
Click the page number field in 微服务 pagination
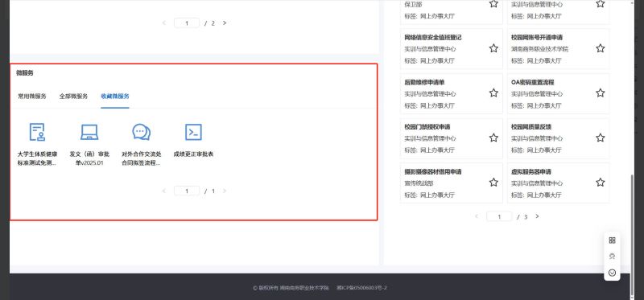coord(187,191)
